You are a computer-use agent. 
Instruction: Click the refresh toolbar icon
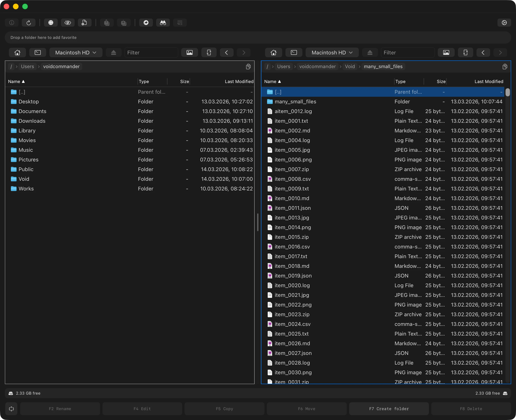[29, 23]
